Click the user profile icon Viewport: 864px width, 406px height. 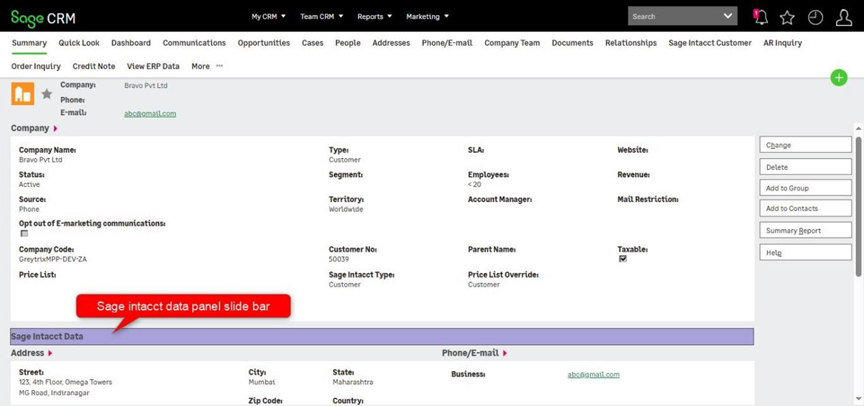point(843,17)
